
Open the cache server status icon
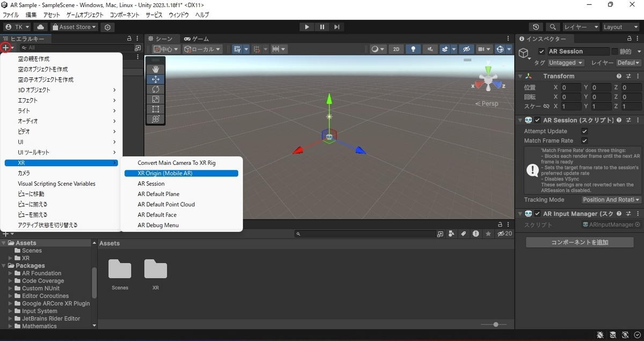tap(613, 335)
